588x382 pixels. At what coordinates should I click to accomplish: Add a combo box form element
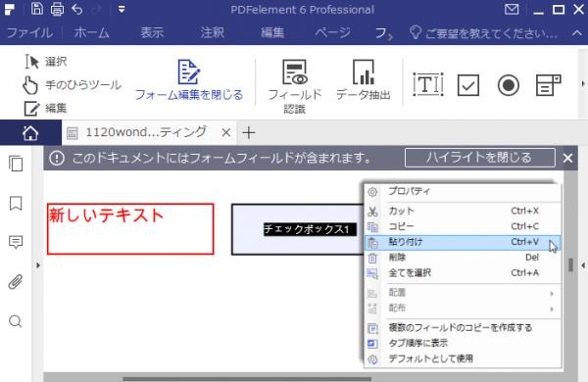(548, 84)
